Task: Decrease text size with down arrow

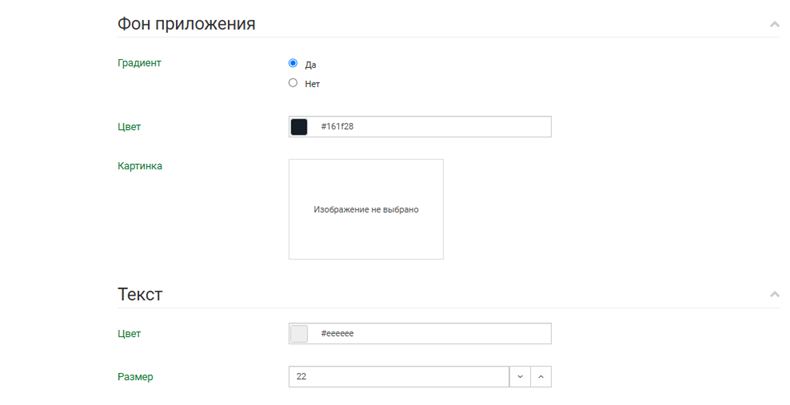Action: pos(520,377)
